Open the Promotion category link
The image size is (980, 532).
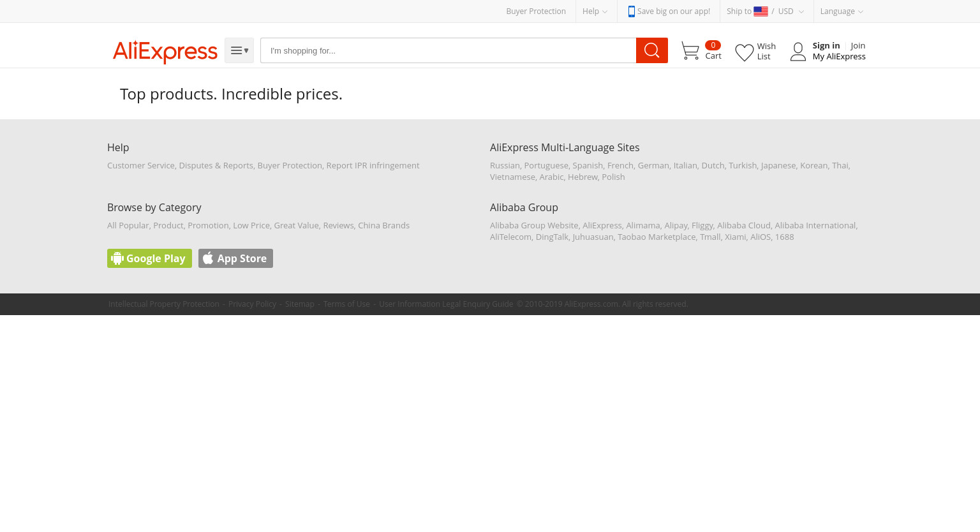[208, 225]
